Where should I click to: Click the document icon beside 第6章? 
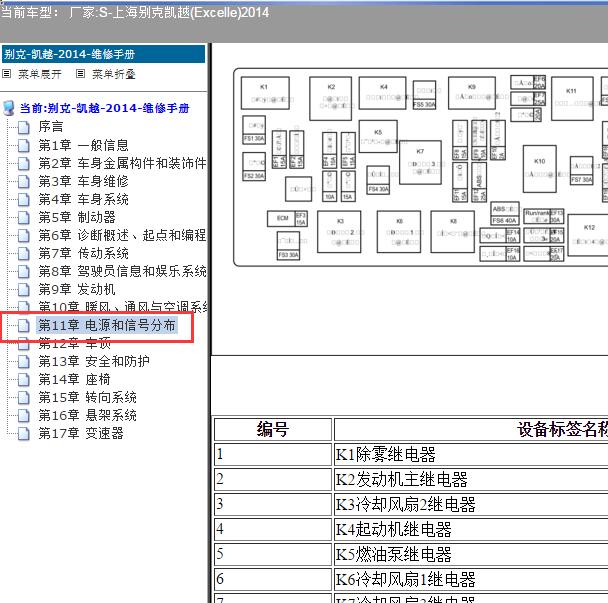click(24, 235)
